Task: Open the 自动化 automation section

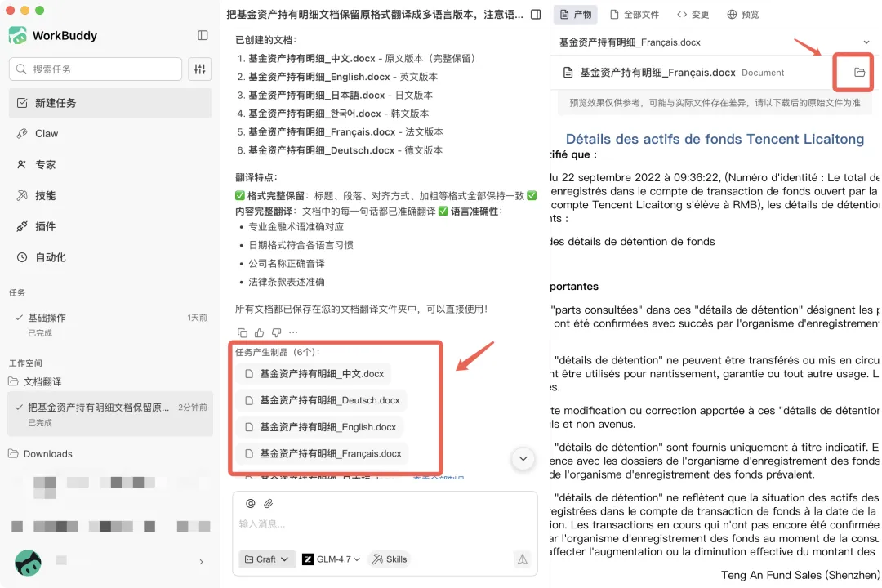Action: 110,258
